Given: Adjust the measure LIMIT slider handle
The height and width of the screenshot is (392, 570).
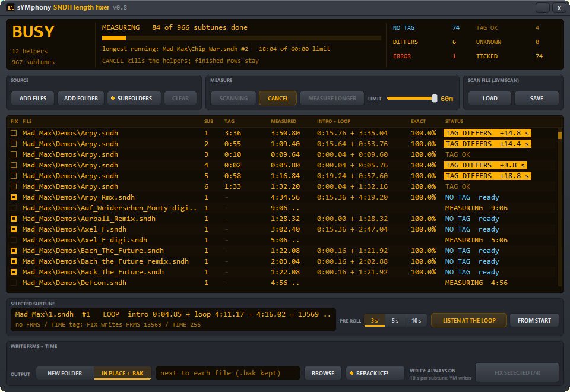Looking at the screenshot, I should [434, 98].
